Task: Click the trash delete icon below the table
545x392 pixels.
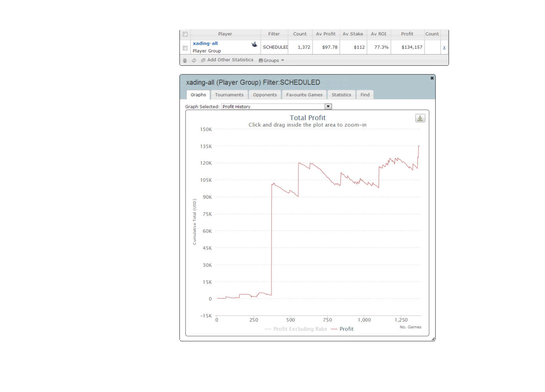Action: pyautogui.click(x=185, y=61)
